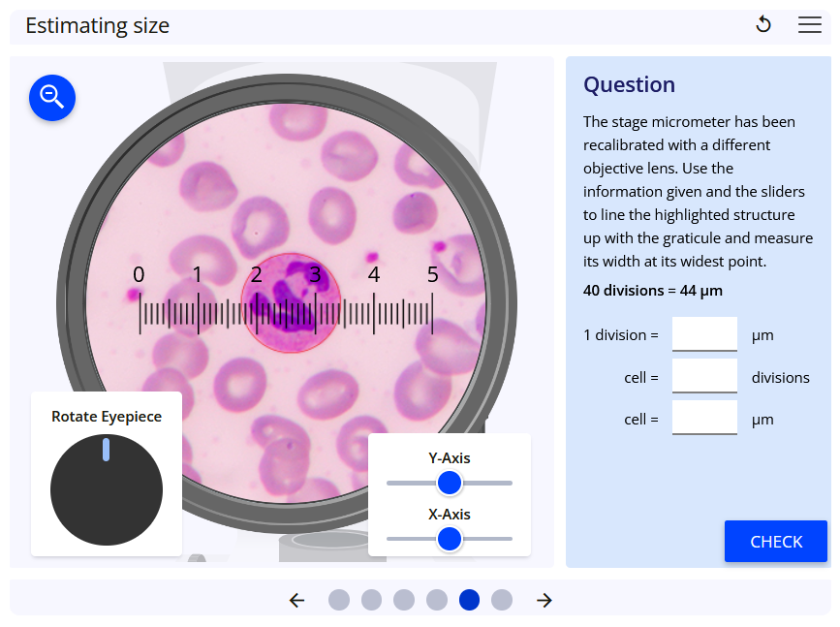Click the X-Axis slider handle
840x627 pixels.
click(450, 539)
